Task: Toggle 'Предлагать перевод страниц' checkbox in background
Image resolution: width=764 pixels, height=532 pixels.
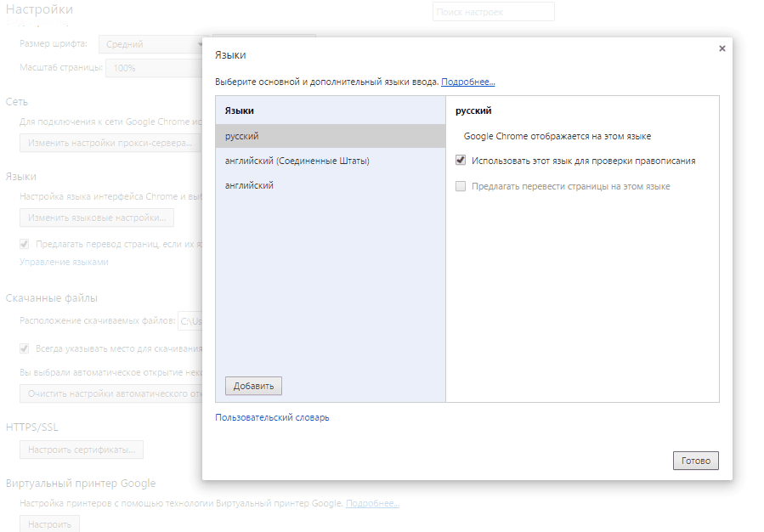Action: click(x=25, y=244)
